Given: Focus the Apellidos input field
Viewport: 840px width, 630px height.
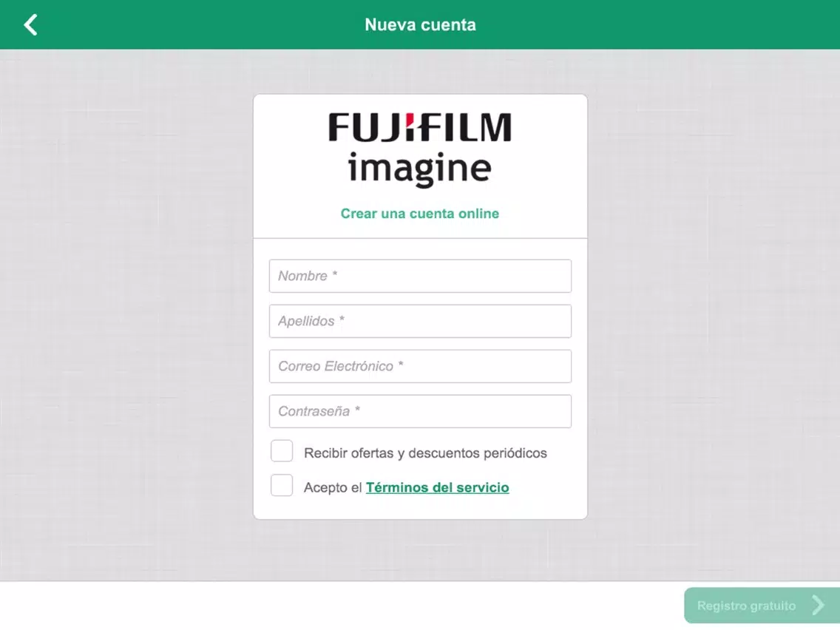Looking at the screenshot, I should coord(420,321).
